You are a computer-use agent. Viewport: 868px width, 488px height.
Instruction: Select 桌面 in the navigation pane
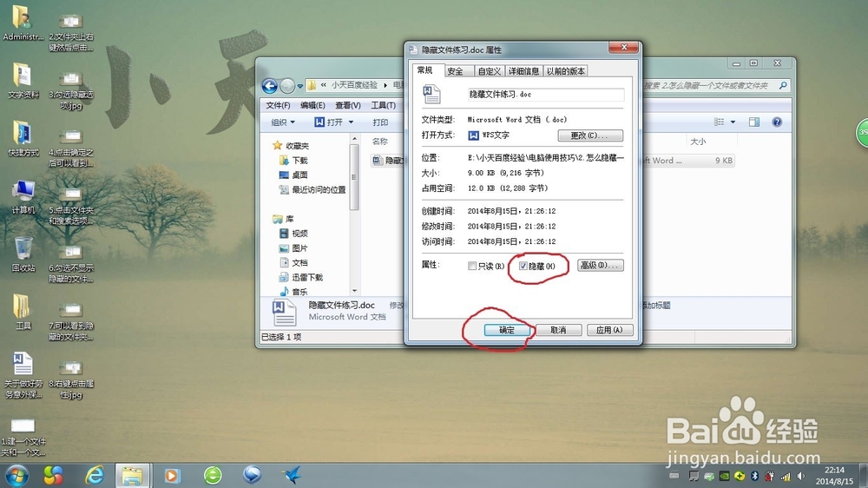coord(294,175)
